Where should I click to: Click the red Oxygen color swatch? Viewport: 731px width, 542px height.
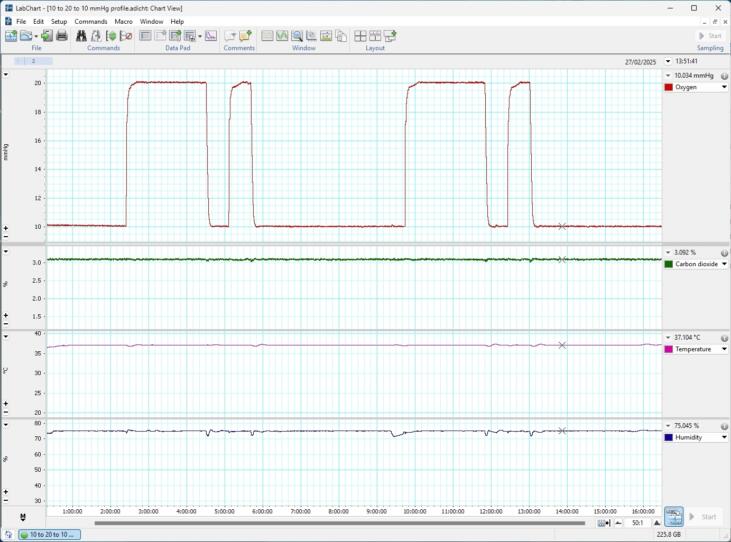pyautogui.click(x=669, y=87)
